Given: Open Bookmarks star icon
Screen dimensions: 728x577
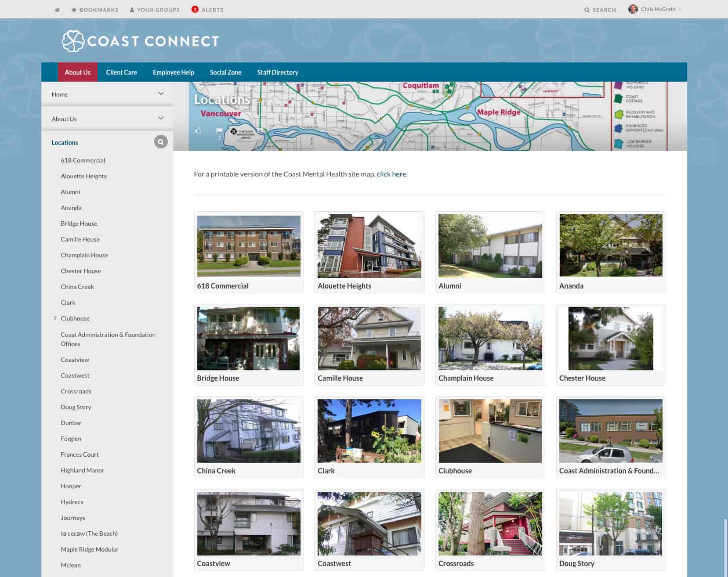Looking at the screenshot, I should (74, 10).
